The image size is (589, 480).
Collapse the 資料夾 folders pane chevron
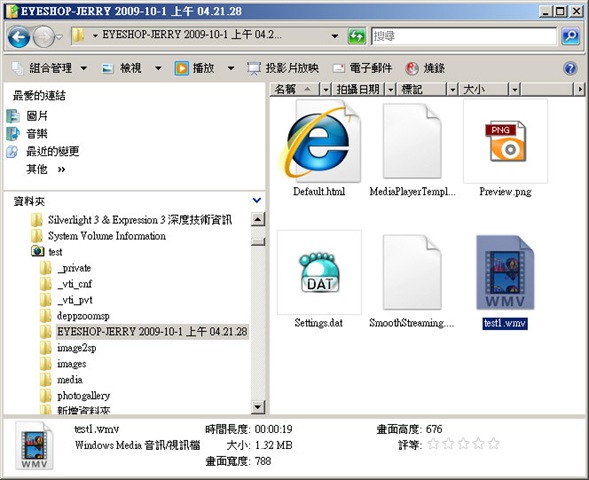[x=257, y=200]
